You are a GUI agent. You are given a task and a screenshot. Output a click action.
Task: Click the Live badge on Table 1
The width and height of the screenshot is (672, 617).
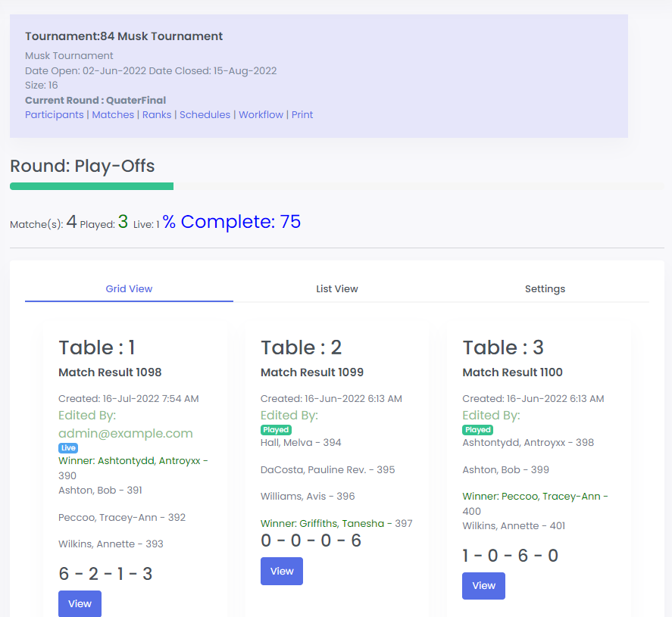point(68,448)
